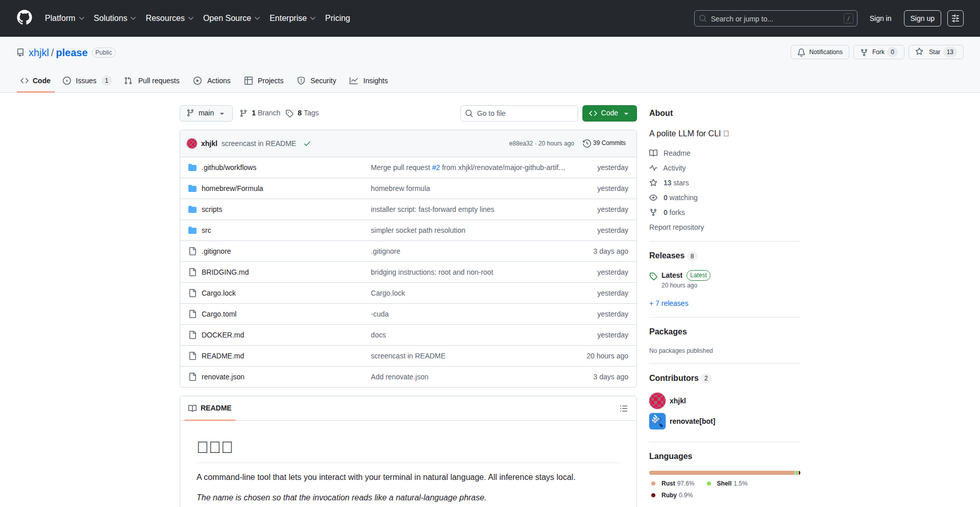Switch to the Insights tab
The image size is (980, 507).
pos(369,81)
